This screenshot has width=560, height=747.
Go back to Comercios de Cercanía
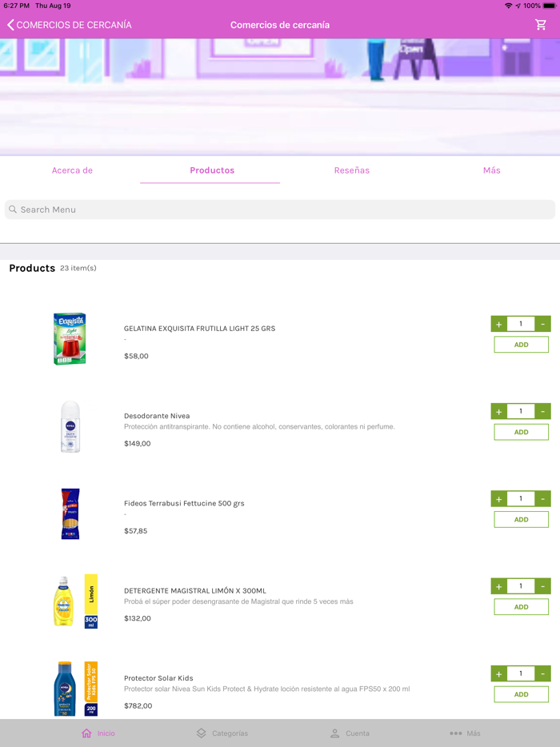click(70, 25)
